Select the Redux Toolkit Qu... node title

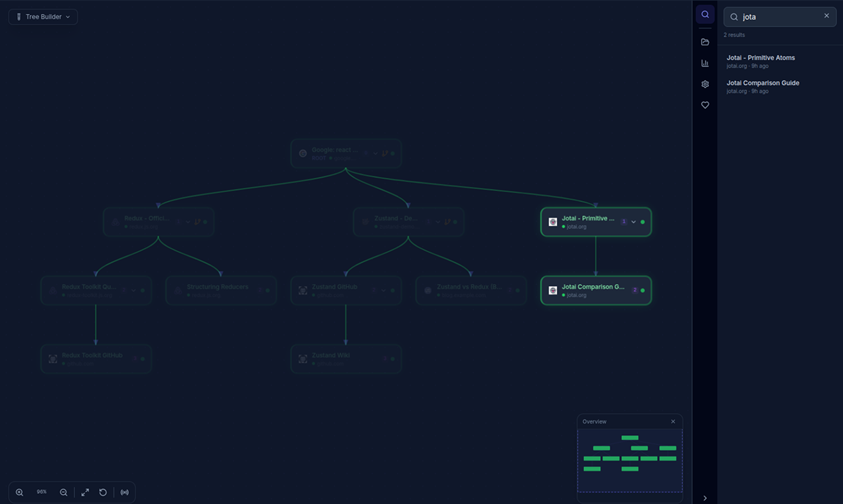(x=89, y=287)
